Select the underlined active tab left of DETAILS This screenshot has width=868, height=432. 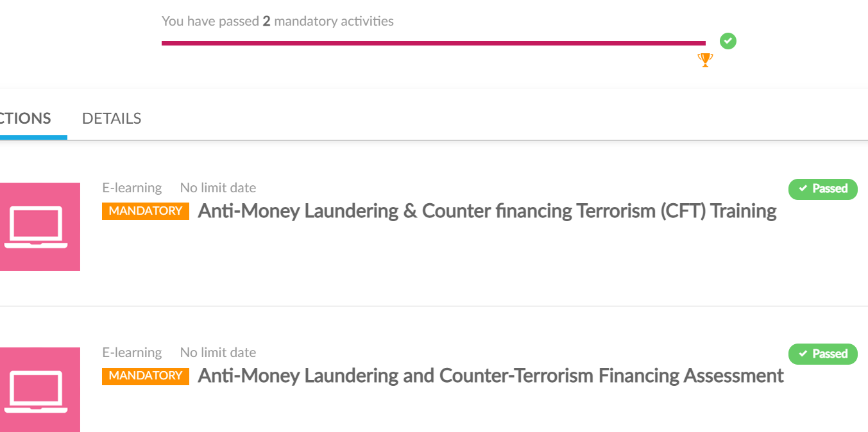[x=26, y=119]
